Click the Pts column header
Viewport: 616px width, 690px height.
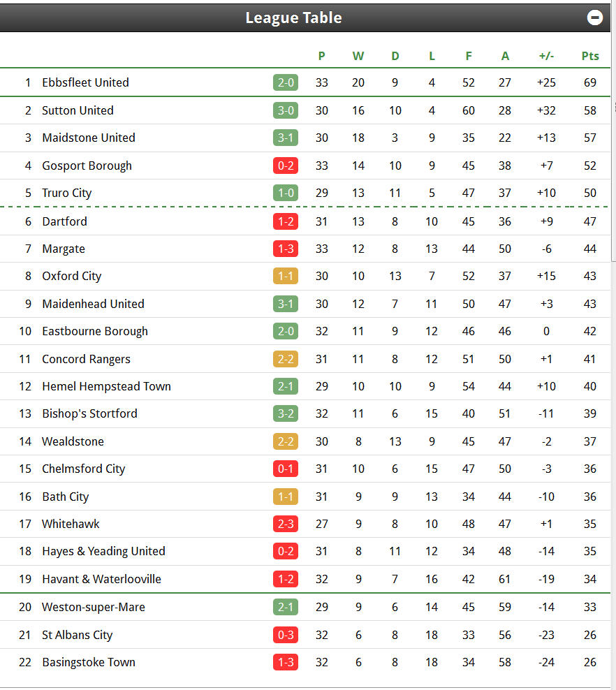coord(590,57)
